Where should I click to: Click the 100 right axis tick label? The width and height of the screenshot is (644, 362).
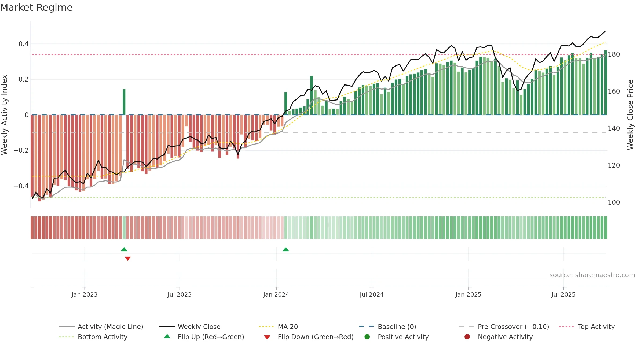tap(614, 202)
